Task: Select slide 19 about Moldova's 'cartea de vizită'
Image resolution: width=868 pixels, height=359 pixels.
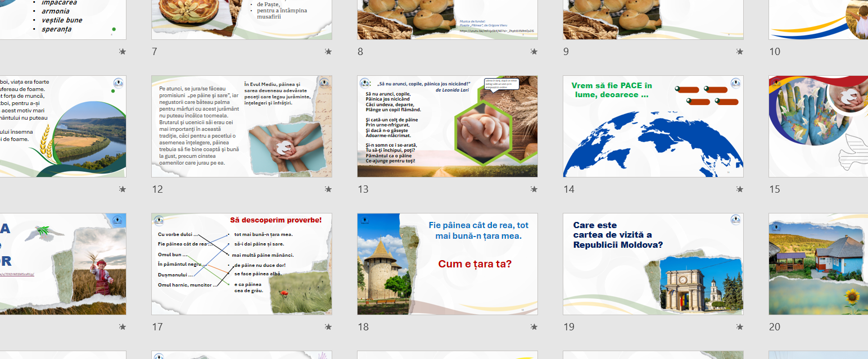Action: coord(653,264)
